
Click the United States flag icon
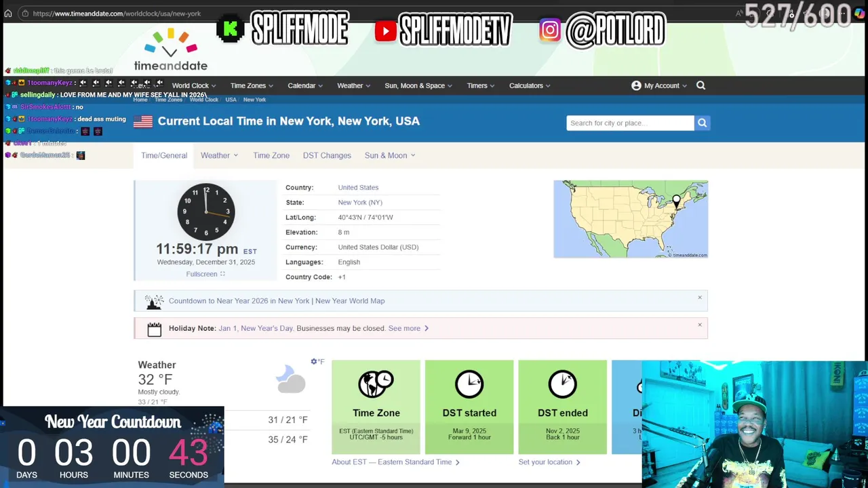point(143,121)
